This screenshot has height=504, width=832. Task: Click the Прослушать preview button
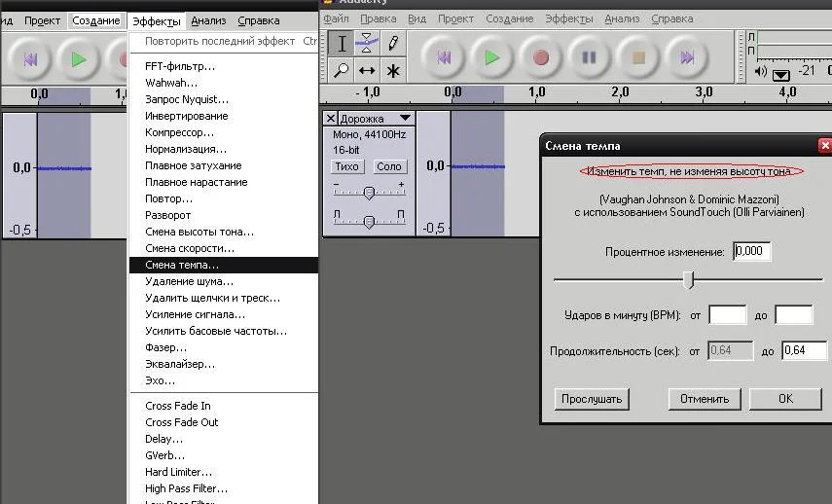click(x=592, y=399)
